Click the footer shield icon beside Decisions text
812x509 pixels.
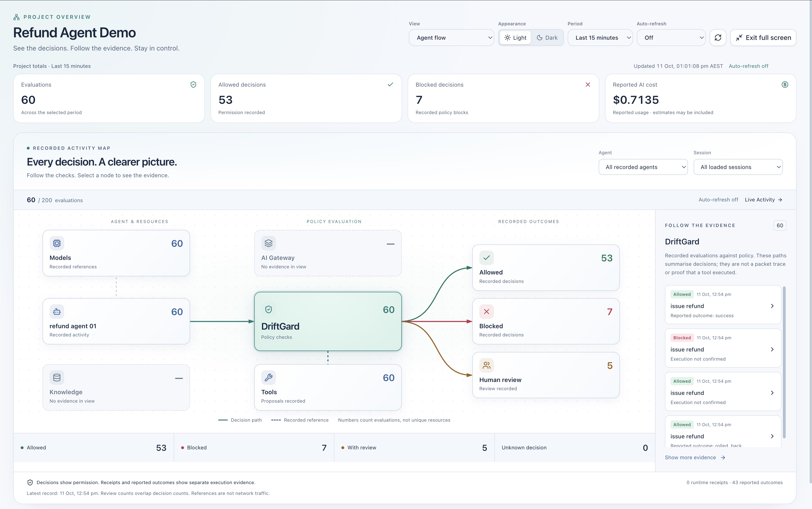pyautogui.click(x=30, y=482)
